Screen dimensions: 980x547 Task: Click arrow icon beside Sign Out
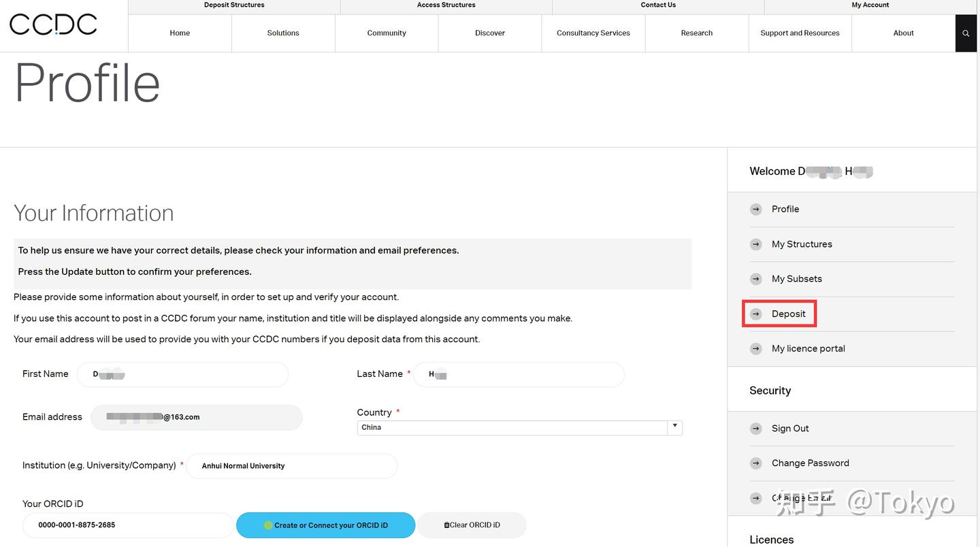756,429
